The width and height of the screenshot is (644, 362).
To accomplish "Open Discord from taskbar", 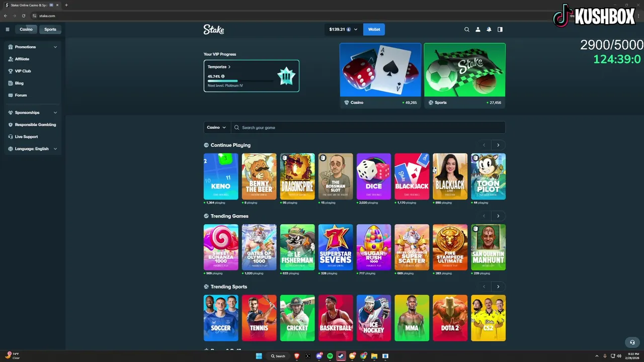I will point(319,356).
